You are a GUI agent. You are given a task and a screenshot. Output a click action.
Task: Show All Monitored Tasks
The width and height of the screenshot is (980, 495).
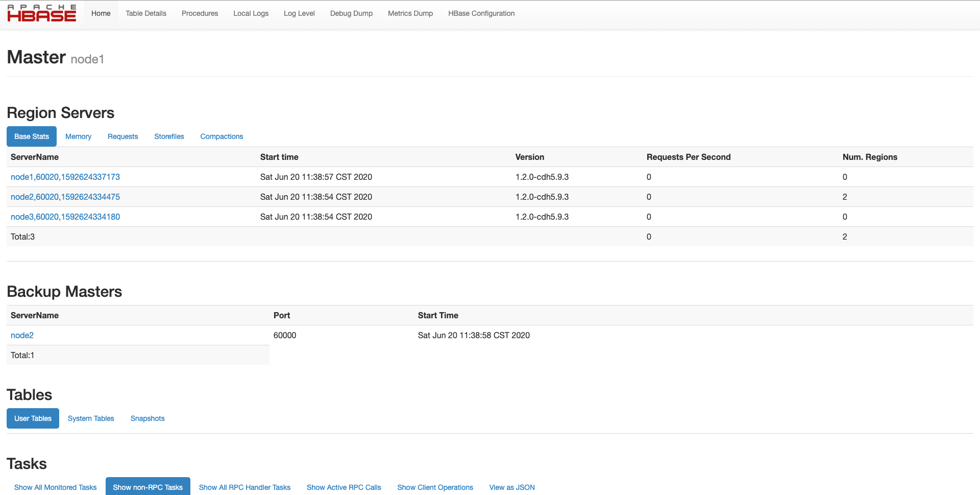pyautogui.click(x=55, y=487)
